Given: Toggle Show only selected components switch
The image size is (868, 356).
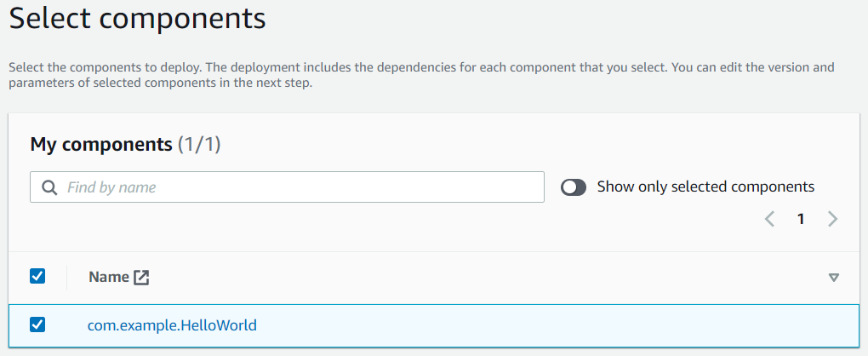Looking at the screenshot, I should click(574, 187).
